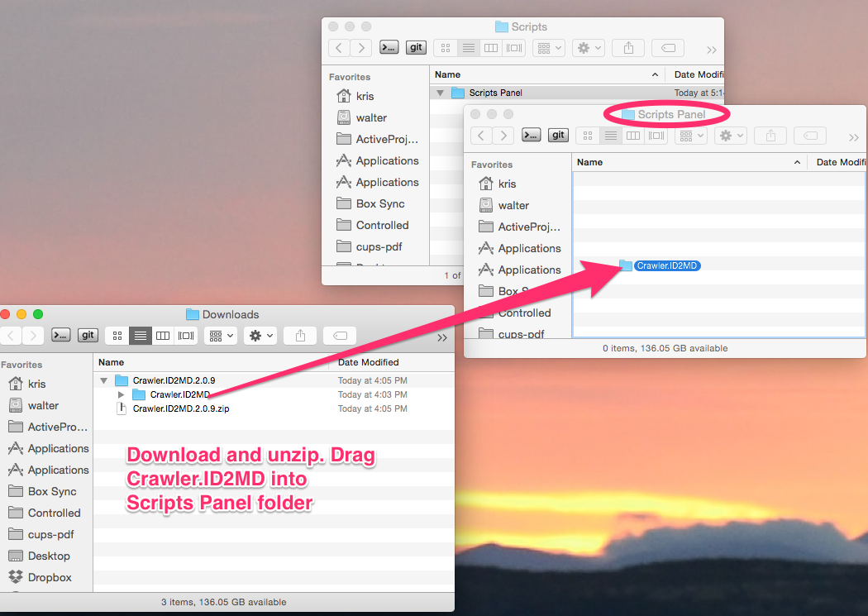This screenshot has height=616, width=868.
Task: Switch Scripts Panel window to column view
Action: tap(633, 136)
